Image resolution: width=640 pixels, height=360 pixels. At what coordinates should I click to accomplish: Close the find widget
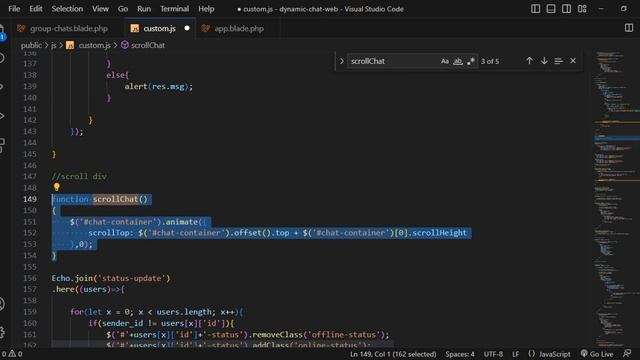click(x=573, y=61)
